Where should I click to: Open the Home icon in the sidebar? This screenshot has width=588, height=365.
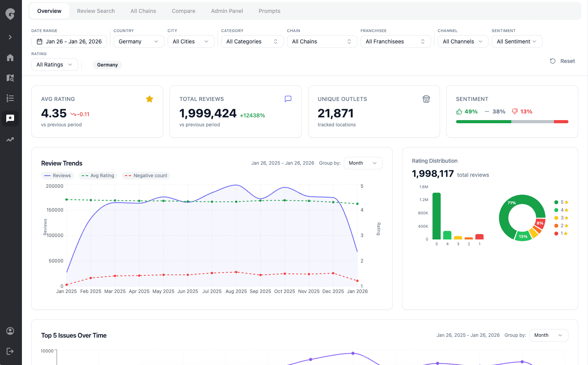(x=10, y=58)
